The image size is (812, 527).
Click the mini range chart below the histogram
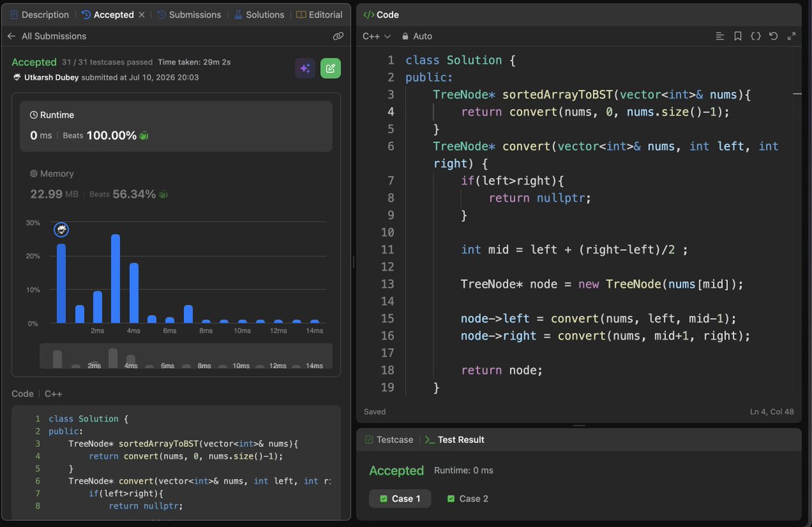[x=185, y=356]
